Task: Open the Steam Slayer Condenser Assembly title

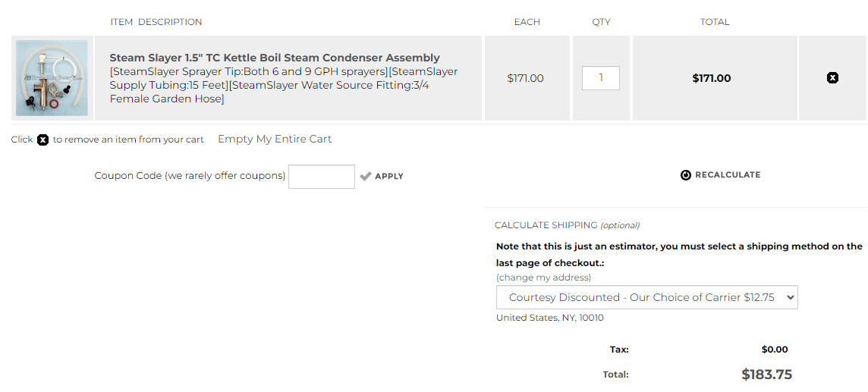Action: coord(275,58)
